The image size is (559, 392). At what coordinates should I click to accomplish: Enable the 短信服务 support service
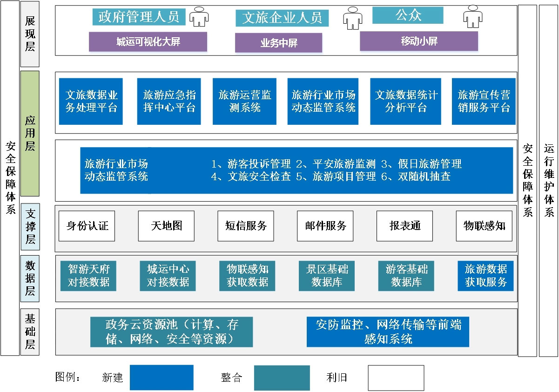point(245,226)
